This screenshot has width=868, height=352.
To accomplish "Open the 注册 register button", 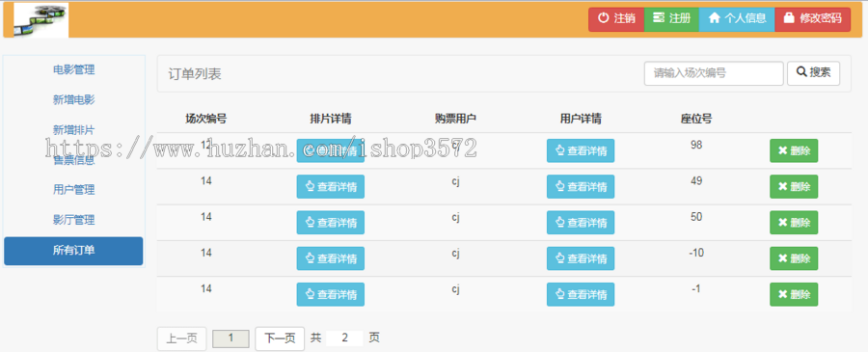I will 671,19.
